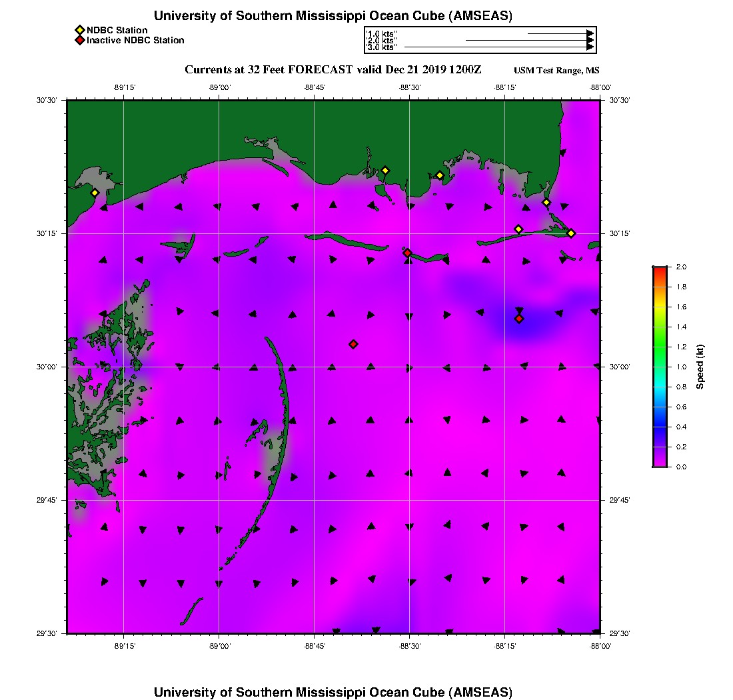
Task: Select the easternmost yellow NDBC station marker
Action: coord(571,233)
